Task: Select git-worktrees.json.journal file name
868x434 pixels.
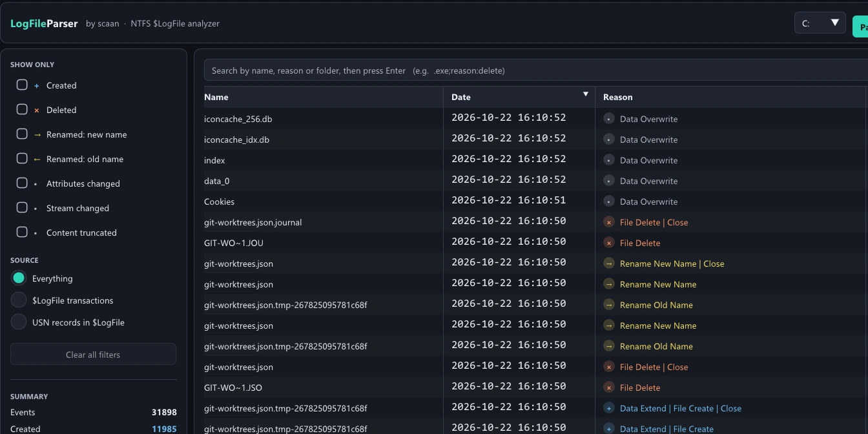Action: (x=253, y=222)
